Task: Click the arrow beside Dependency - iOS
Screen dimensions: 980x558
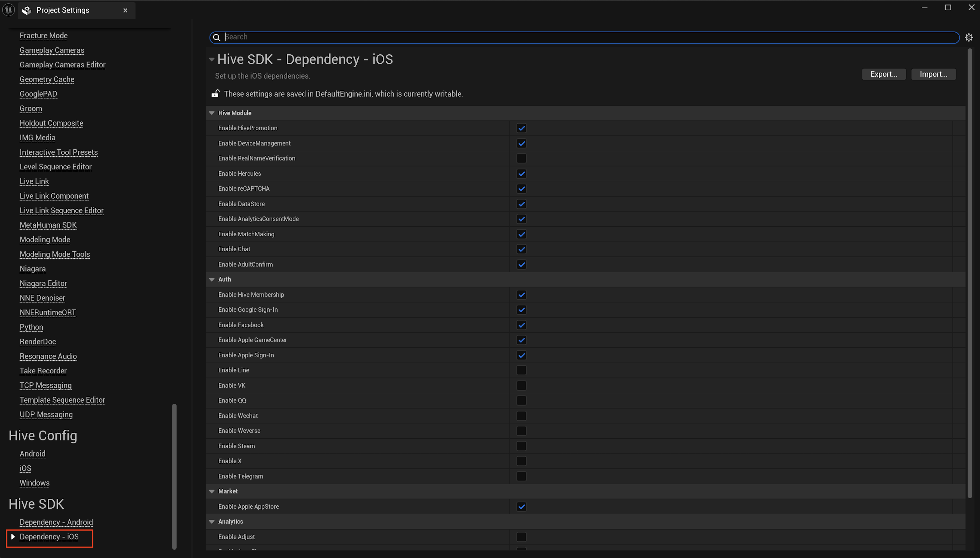Action: pos(13,537)
